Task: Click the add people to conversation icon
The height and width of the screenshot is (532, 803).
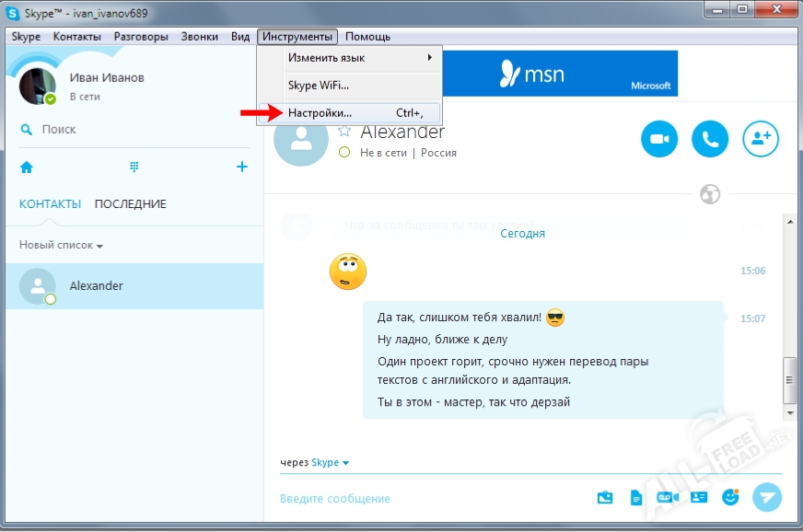Action: 761,139
